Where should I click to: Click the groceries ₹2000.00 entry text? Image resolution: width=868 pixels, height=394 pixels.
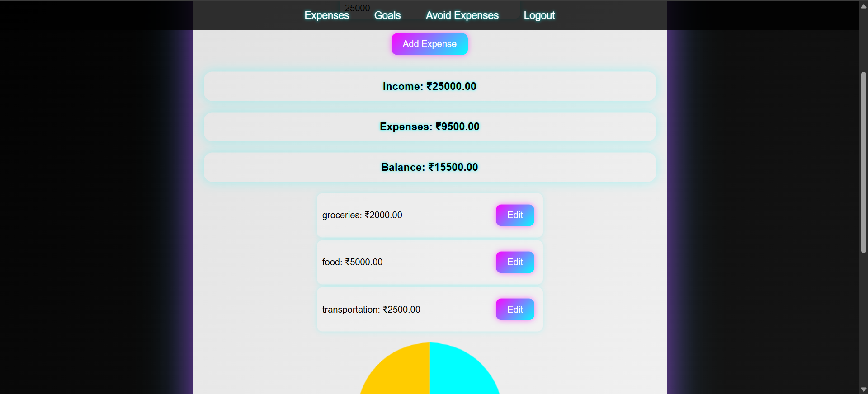(362, 215)
